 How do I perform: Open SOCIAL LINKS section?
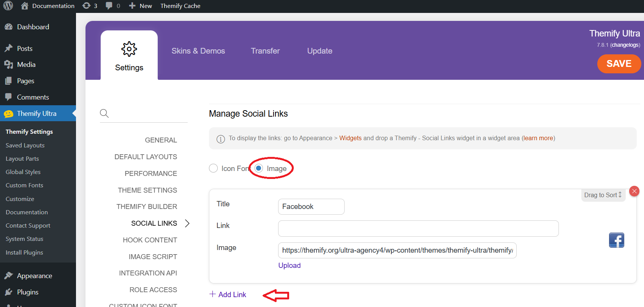coord(154,223)
